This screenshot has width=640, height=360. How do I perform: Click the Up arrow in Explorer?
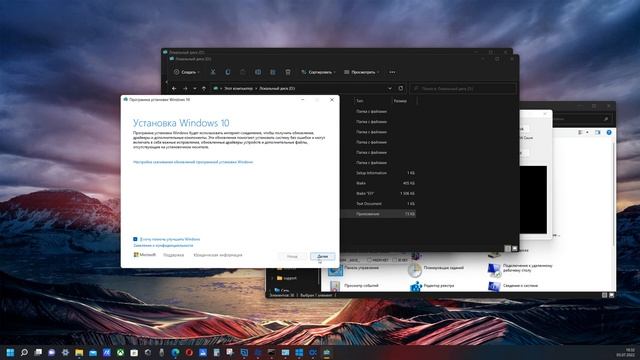[x=204, y=89]
